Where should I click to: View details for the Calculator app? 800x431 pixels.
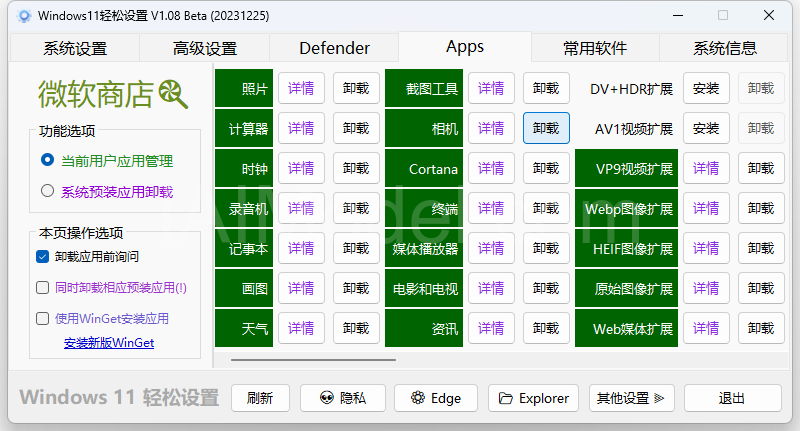click(x=301, y=128)
